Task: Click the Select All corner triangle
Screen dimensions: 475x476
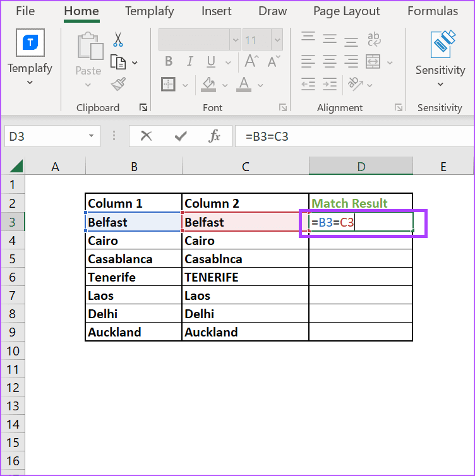Action: click(x=16, y=166)
